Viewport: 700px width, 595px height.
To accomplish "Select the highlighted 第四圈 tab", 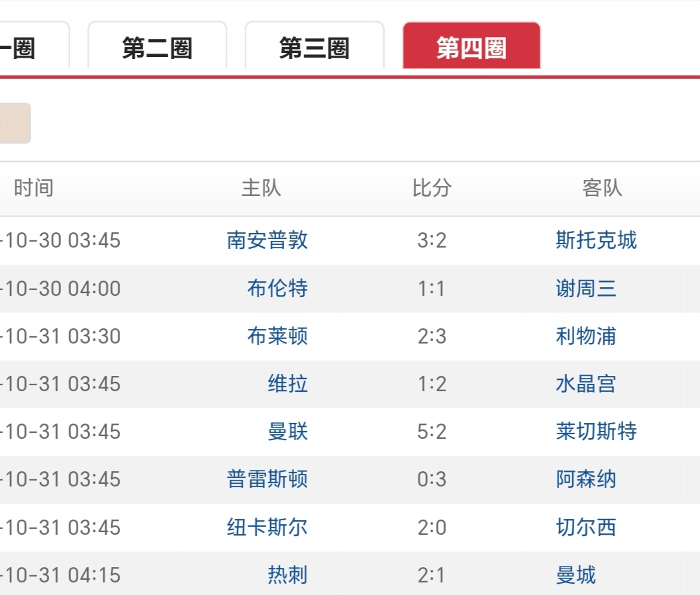I will [x=472, y=48].
